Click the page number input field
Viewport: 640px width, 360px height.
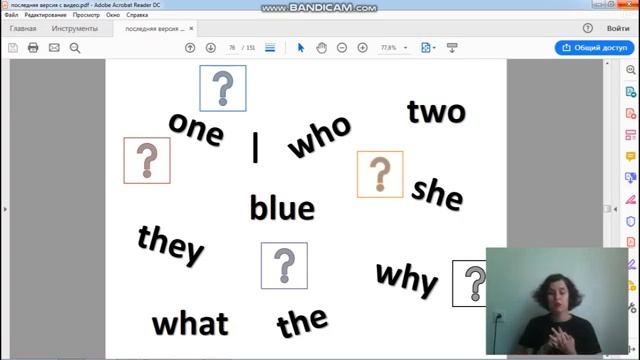[x=232, y=48]
